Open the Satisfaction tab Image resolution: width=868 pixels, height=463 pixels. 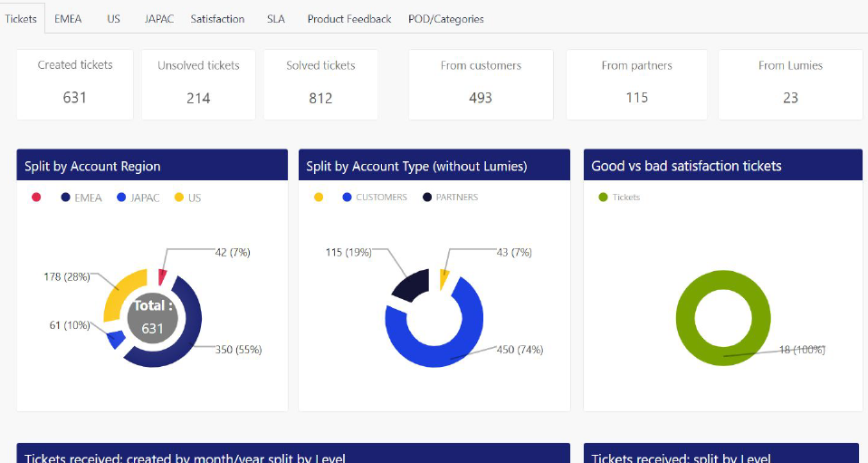(217, 18)
